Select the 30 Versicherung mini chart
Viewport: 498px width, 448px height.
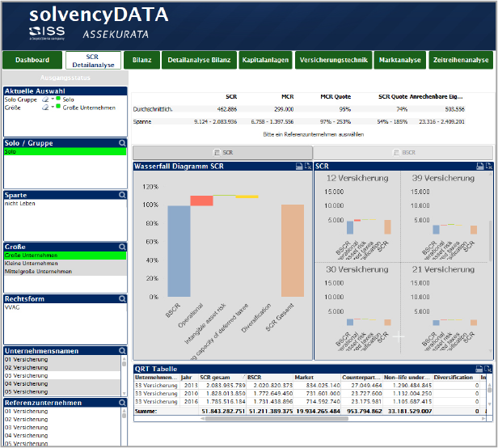click(x=357, y=308)
